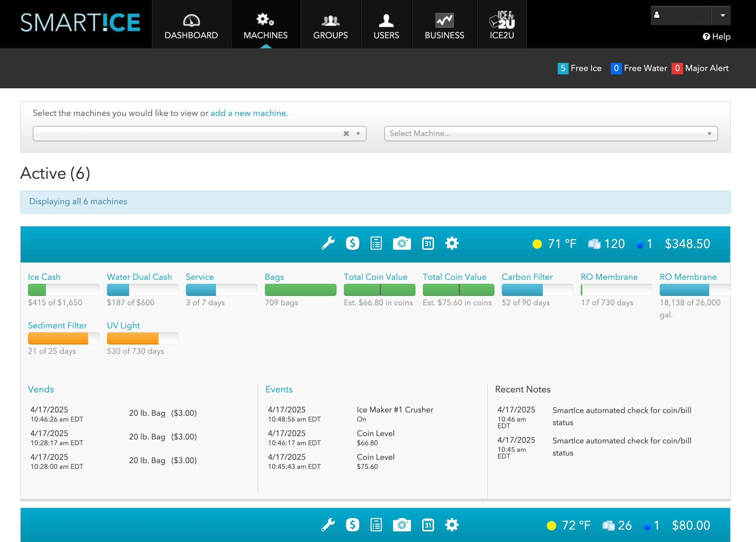Open the gear settings icon on first machine
The width and height of the screenshot is (756, 542).
[x=452, y=243]
